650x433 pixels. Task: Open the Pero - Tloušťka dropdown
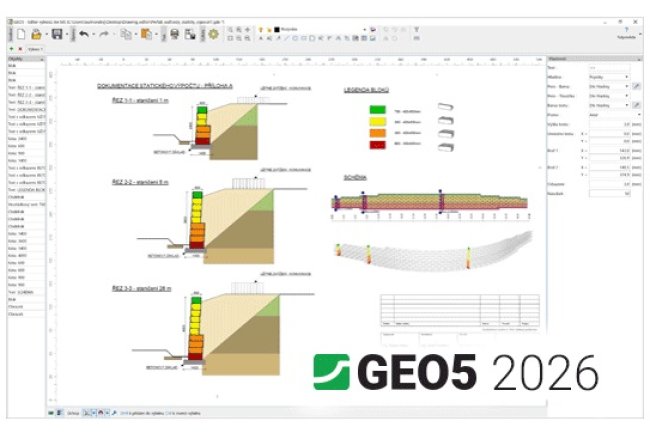tap(609, 96)
